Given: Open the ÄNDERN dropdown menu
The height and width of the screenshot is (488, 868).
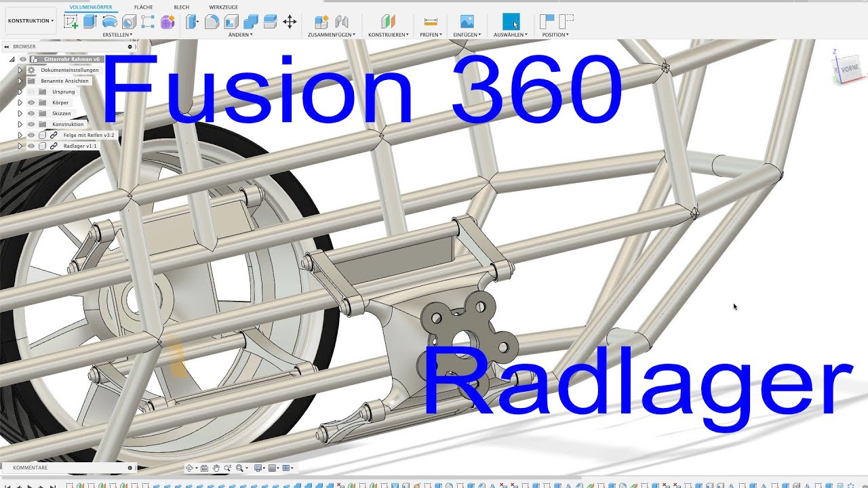Looking at the screenshot, I should click(x=240, y=35).
